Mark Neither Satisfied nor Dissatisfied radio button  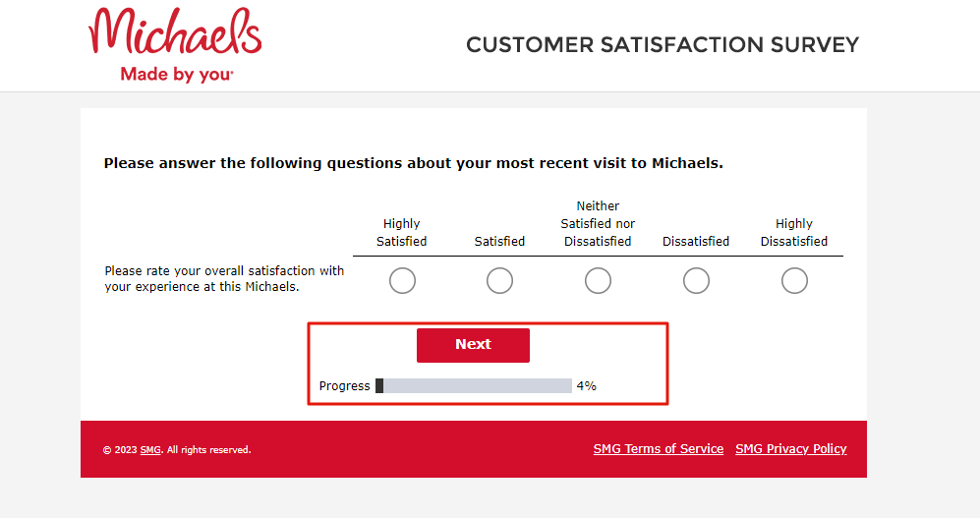(599, 280)
